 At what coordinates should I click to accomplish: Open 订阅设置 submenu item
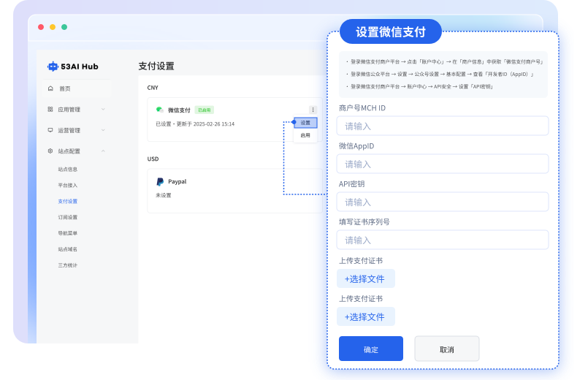[67, 217]
